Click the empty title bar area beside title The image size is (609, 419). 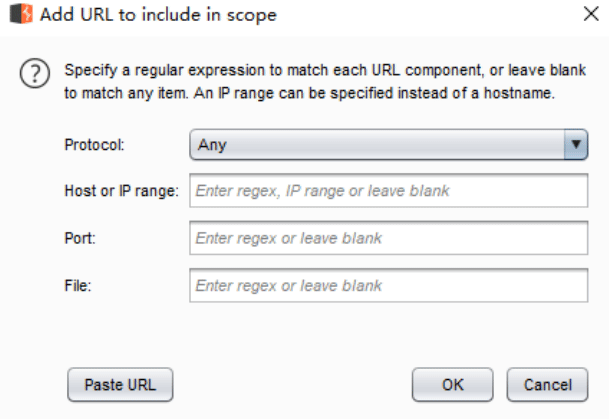pos(427,15)
